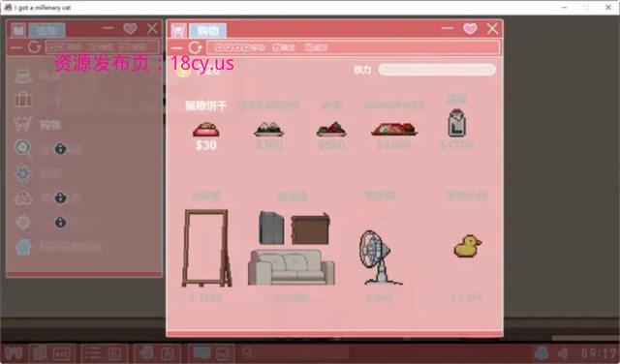Image resolution: width=620 pixels, height=364 pixels.
Task: Click the address bar in shop window
Action: 353,47
